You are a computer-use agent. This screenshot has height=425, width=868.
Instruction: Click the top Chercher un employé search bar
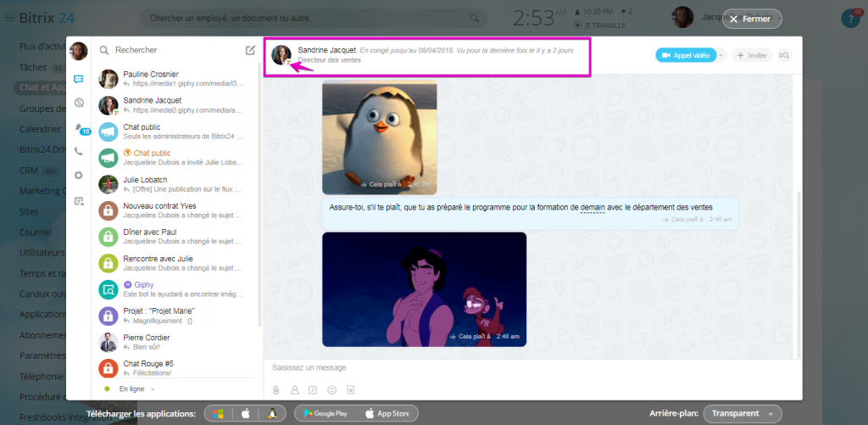314,19
